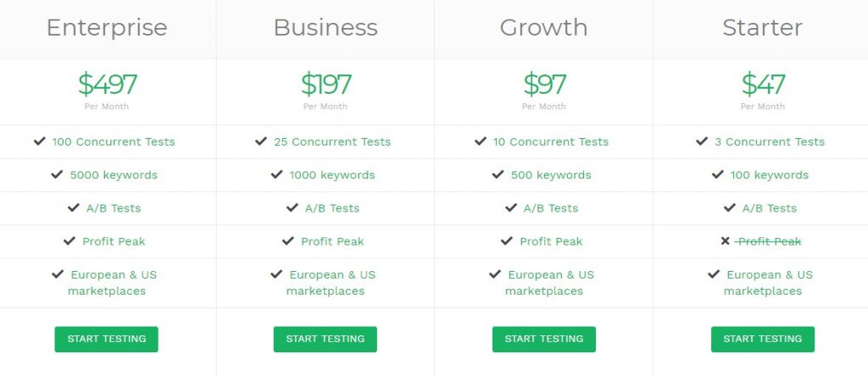Click checkmark beside 3 Concurrent Tests

[x=701, y=141]
